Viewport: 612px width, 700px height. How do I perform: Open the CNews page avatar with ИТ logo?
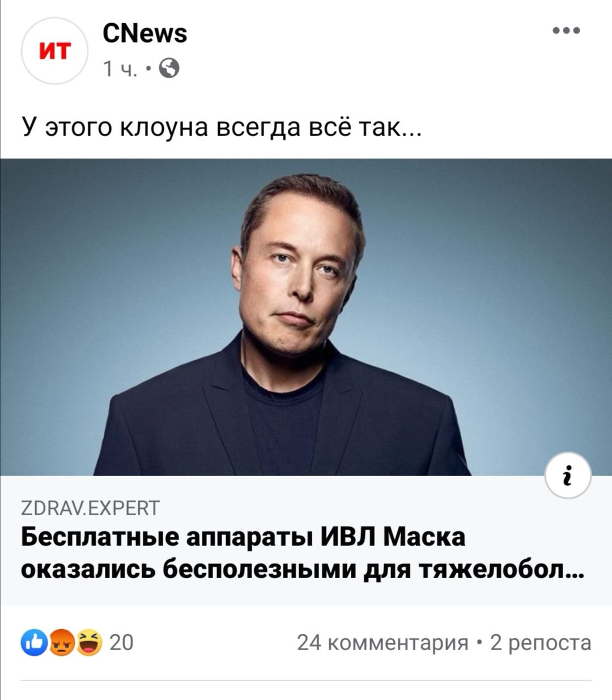coord(54,51)
